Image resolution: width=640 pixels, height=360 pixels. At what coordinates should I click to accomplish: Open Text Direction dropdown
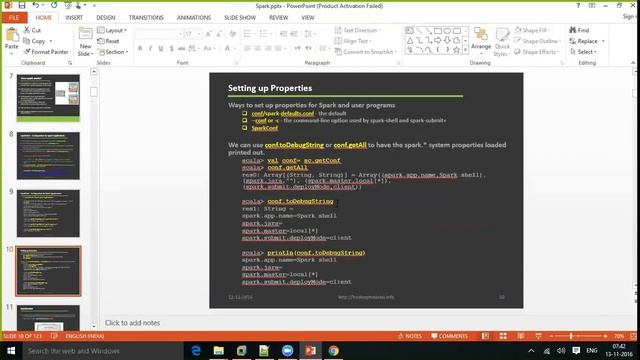click(358, 30)
